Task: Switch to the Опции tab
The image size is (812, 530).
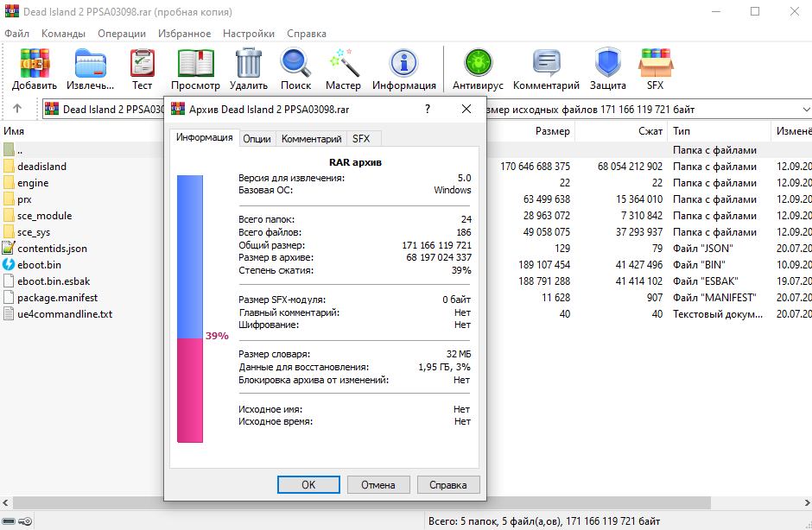Action: click(257, 139)
